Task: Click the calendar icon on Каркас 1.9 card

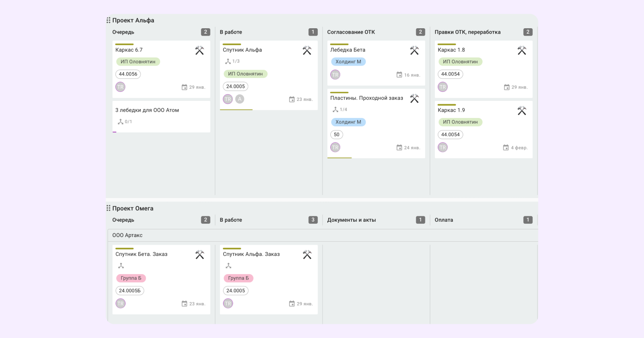Action: point(506,148)
